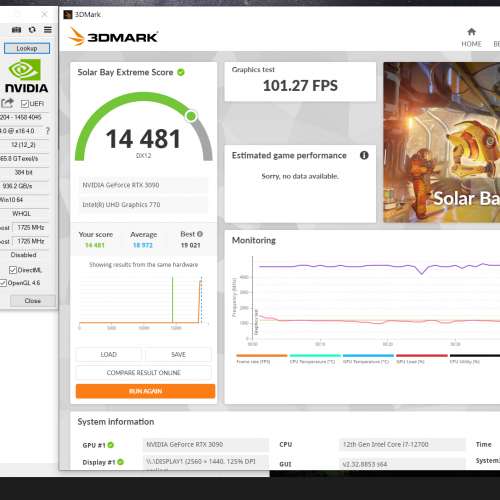
Task: Click the Best score value 19 021
Action: tap(191, 245)
